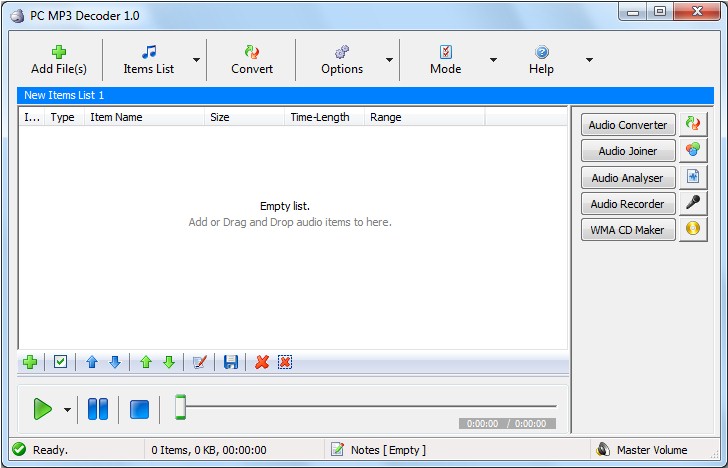Click the playback position slider thumb
The width and height of the screenshot is (728, 468).
pos(180,407)
